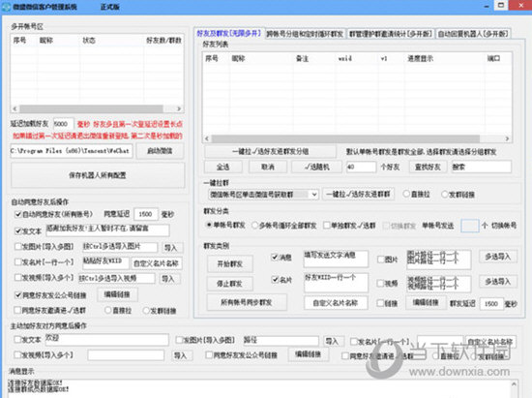Open the 好友及群发 tab
This screenshot has height=398, width=532.
(229, 33)
